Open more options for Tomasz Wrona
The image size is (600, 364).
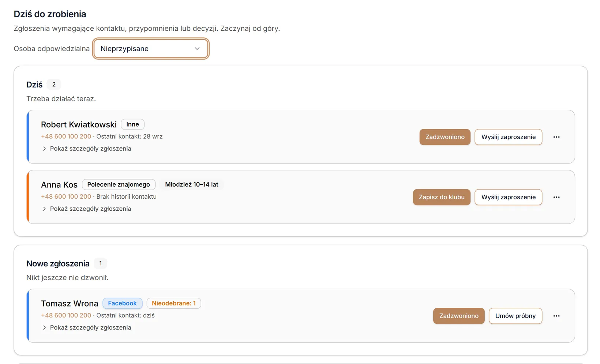556,316
